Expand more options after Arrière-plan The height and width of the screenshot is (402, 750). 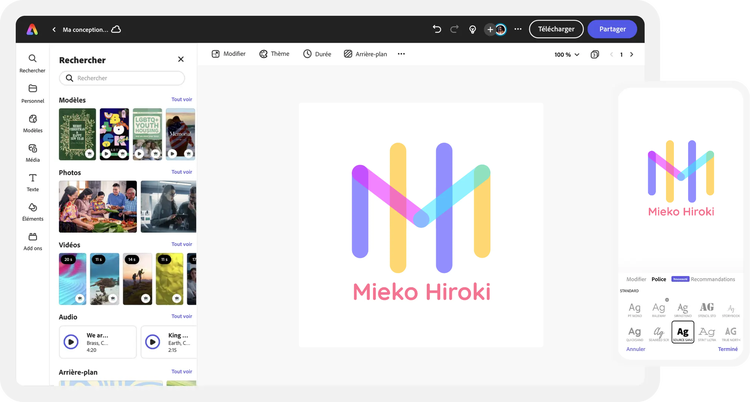point(401,54)
